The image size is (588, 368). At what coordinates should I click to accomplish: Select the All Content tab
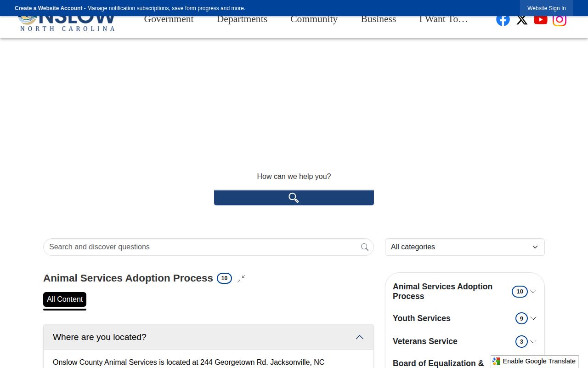65,299
